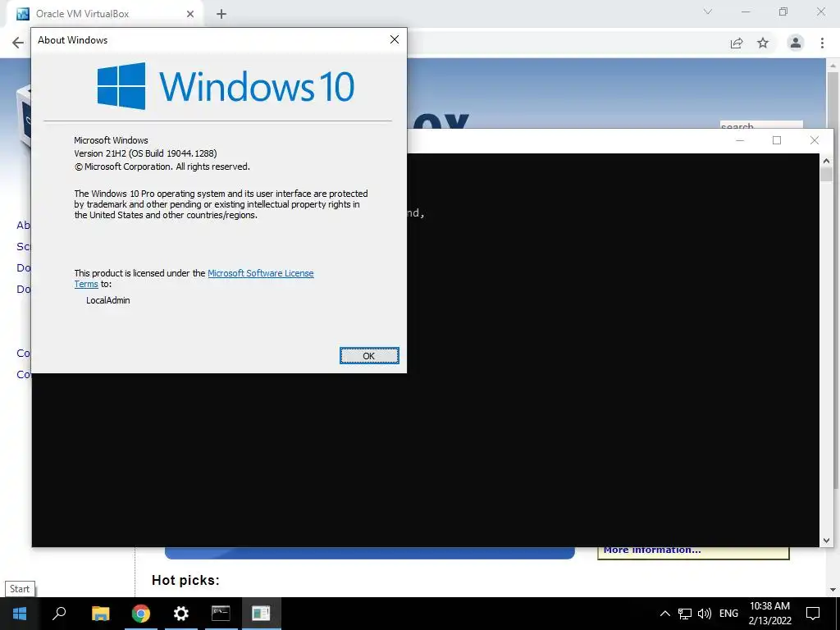This screenshot has width=840, height=630.
Task: Share this page from the browser toolbar
Action: point(737,43)
